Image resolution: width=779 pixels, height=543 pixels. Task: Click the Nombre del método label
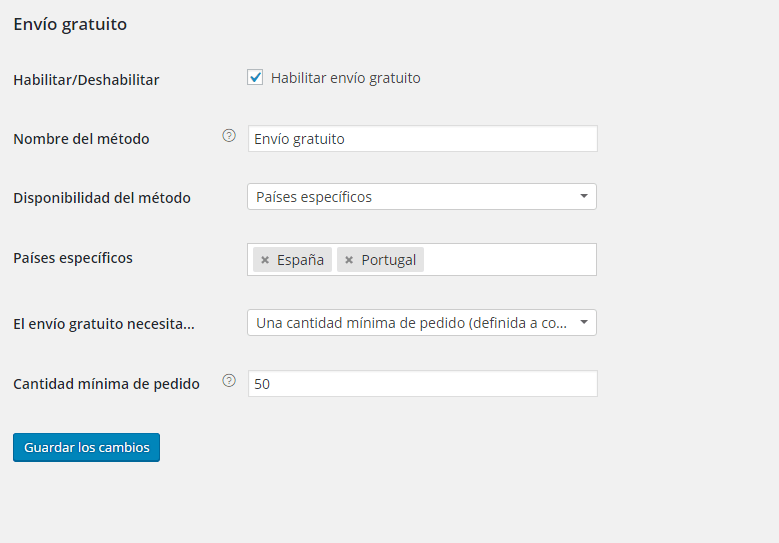(x=81, y=139)
